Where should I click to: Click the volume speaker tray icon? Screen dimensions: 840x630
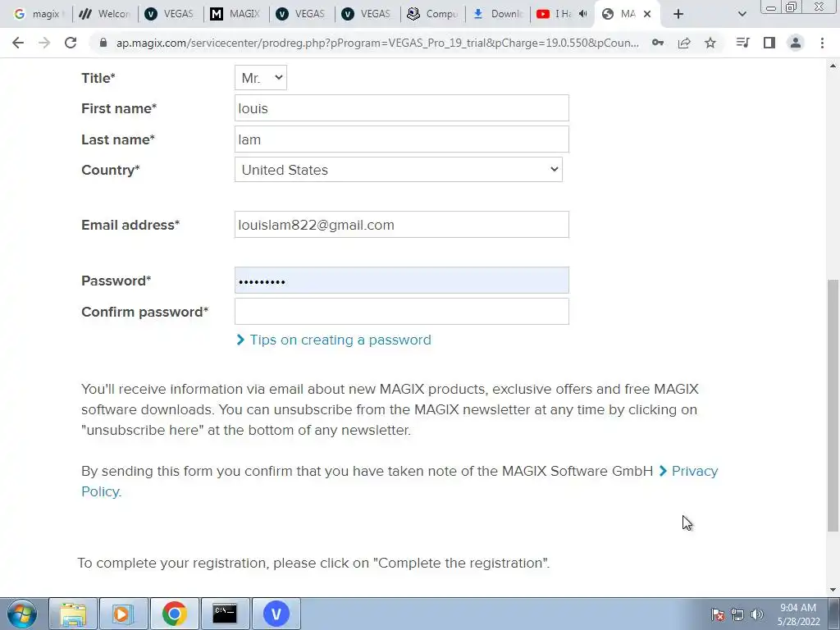(757, 614)
